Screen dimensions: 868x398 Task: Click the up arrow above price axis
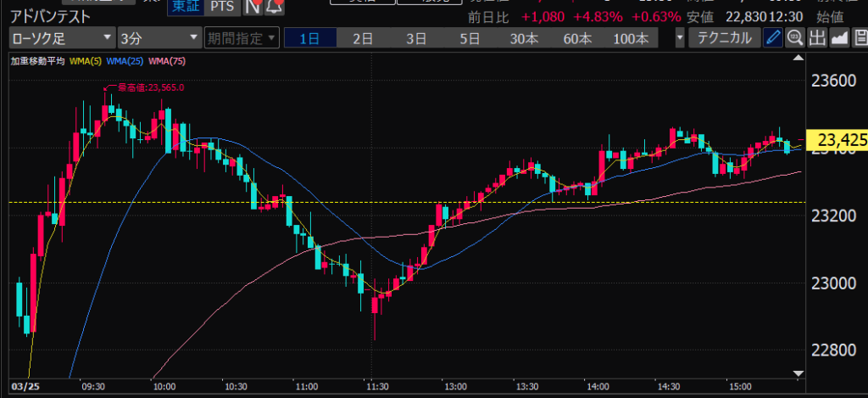(x=796, y=58)
